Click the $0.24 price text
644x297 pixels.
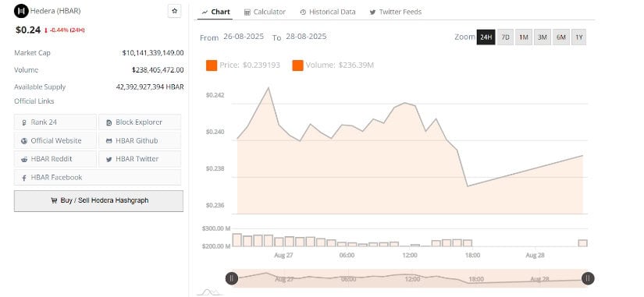28,30
